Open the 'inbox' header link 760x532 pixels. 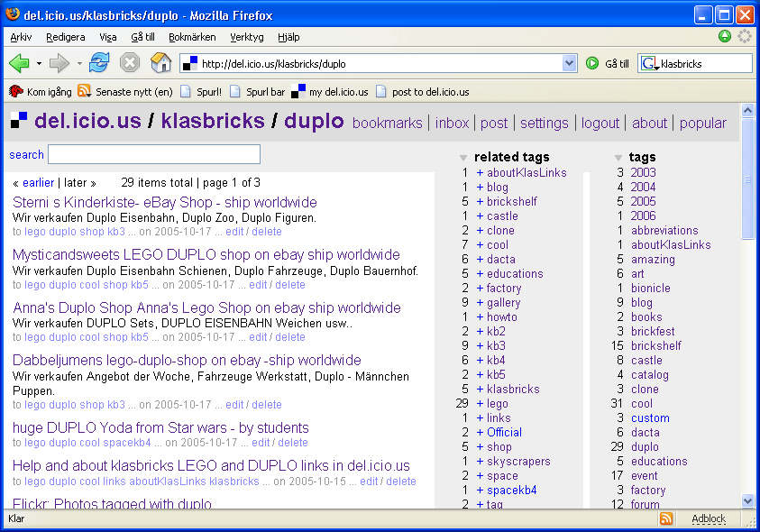pyautogui.click(x=452, y=124)
